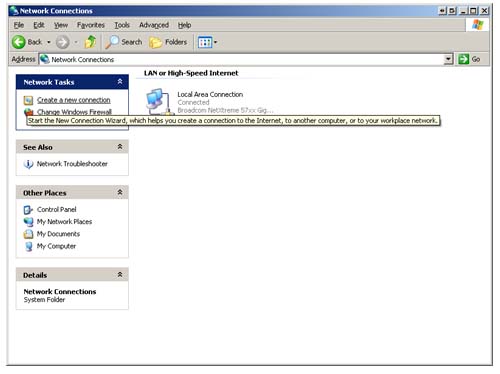Screen dimensions: 500x374
Task: Click the LAN or High-Speed Internet heading
Action: [191, 73]
